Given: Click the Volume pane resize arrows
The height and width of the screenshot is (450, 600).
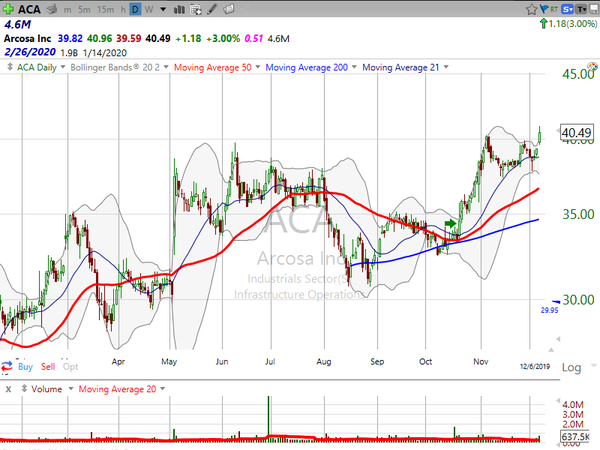Looking at the screenshot, I should (24, 389).
